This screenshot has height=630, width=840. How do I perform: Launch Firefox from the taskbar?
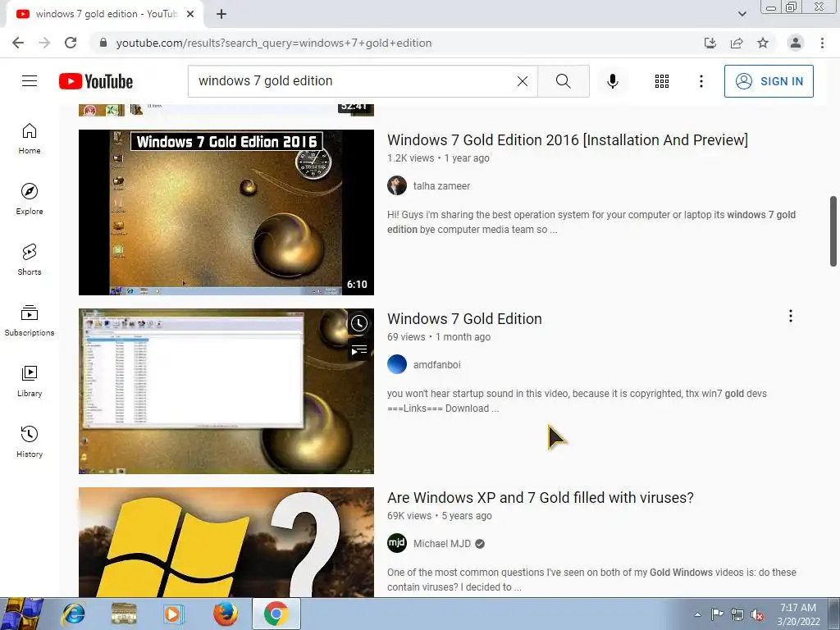point(226,614)
